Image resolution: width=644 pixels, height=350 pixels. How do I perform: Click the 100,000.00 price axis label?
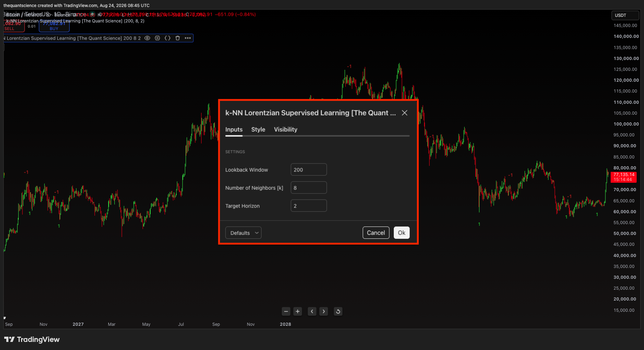(x=626, y=124)
